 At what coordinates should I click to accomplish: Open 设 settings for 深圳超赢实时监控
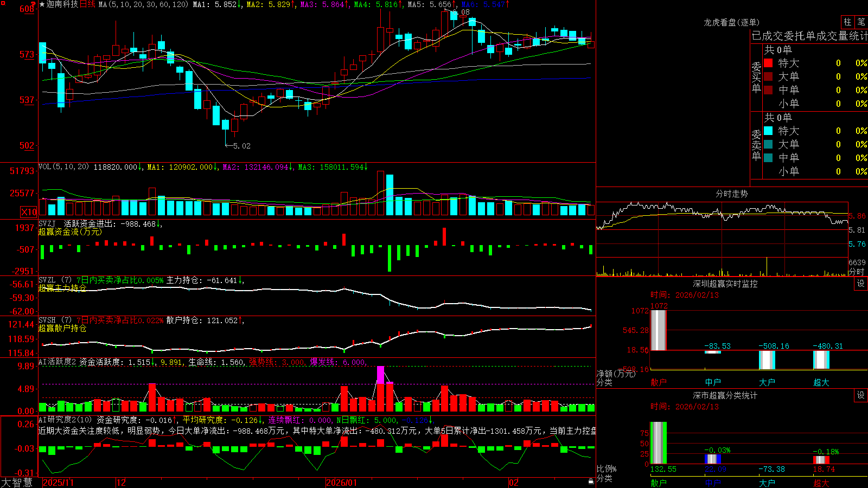pyautogui.click(x=861, y=284)
